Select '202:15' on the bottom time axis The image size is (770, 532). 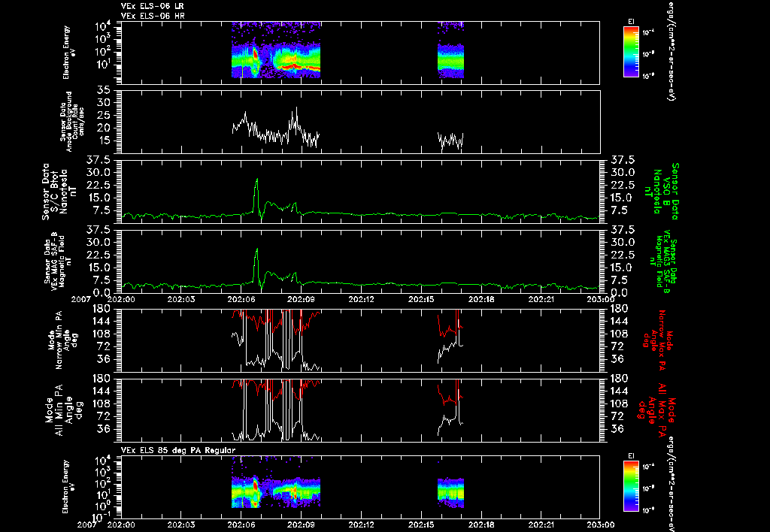click(x=421, y=524)
